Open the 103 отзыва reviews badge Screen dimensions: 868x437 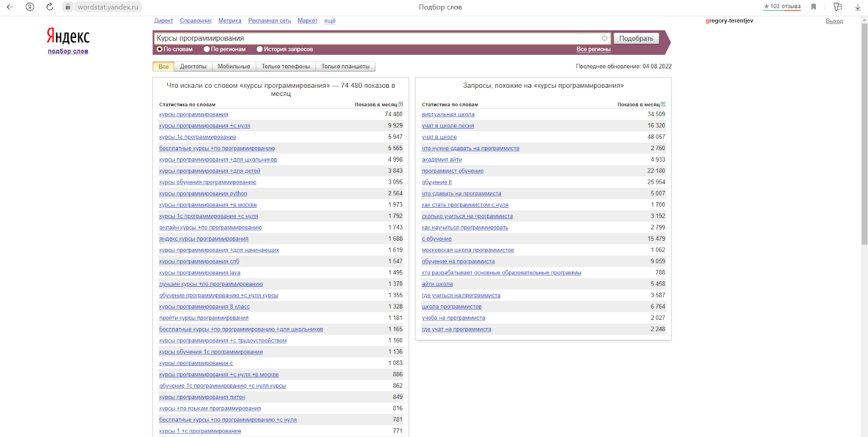coord(782,7)
